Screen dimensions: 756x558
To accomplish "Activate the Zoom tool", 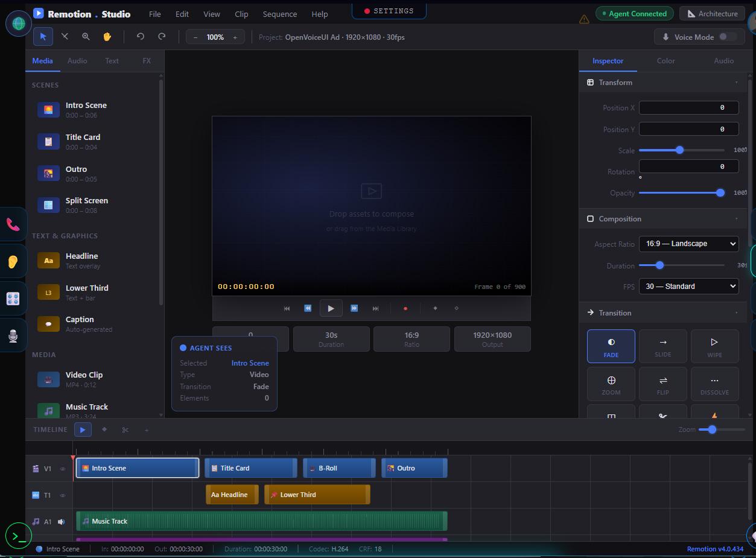I will [x=86, y=36].
